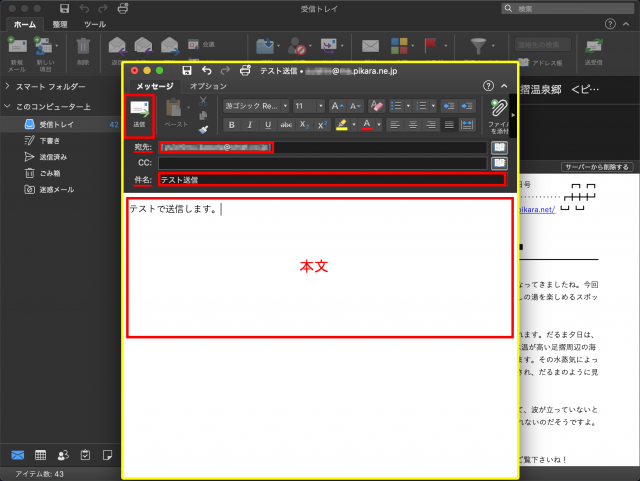Click the clear formatting eraser icon
640x481 pixels.
coord(377,105)
